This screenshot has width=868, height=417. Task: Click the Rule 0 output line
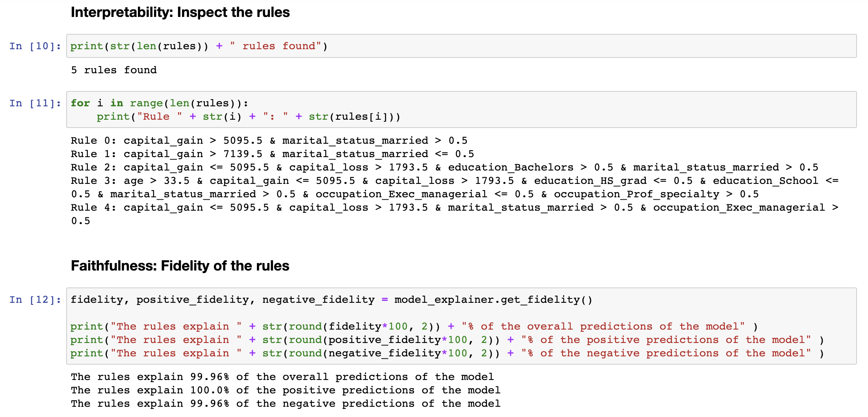tap(269, 141)
